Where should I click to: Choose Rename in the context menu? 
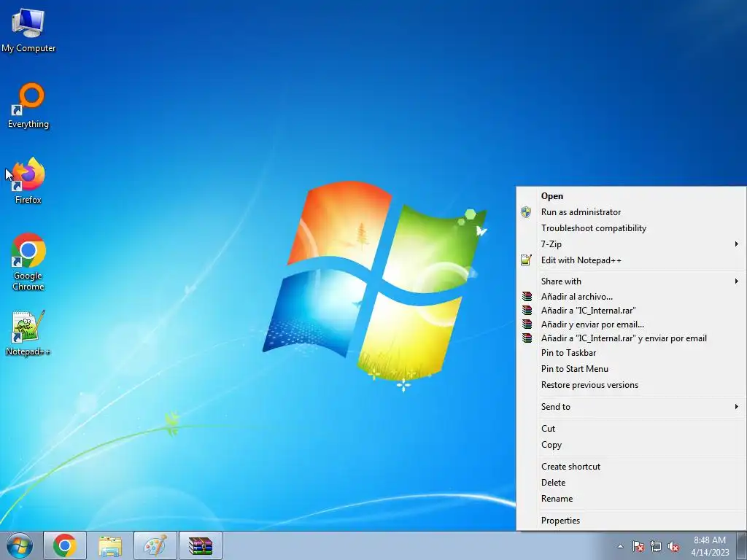[x=631, y=499]
